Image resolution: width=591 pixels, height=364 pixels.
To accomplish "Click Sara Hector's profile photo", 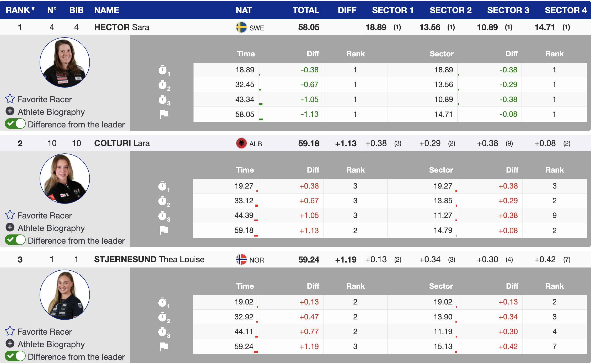I will click(x=65, y=62).
